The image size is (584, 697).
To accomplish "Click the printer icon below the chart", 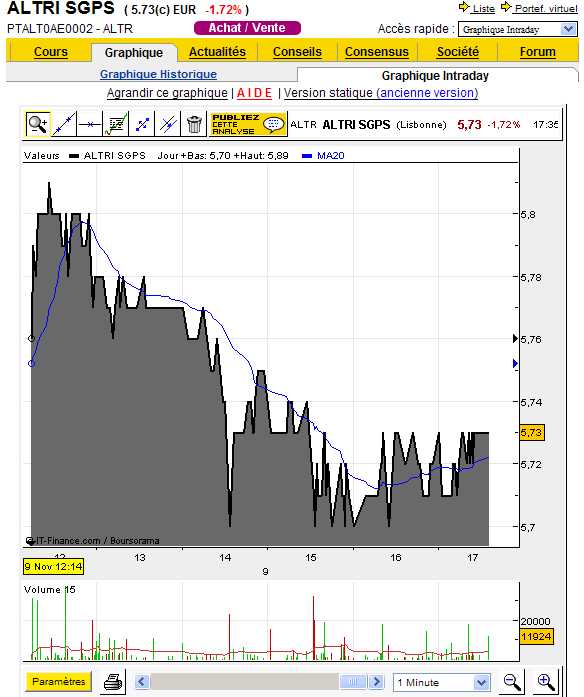I will coord(113,681).
